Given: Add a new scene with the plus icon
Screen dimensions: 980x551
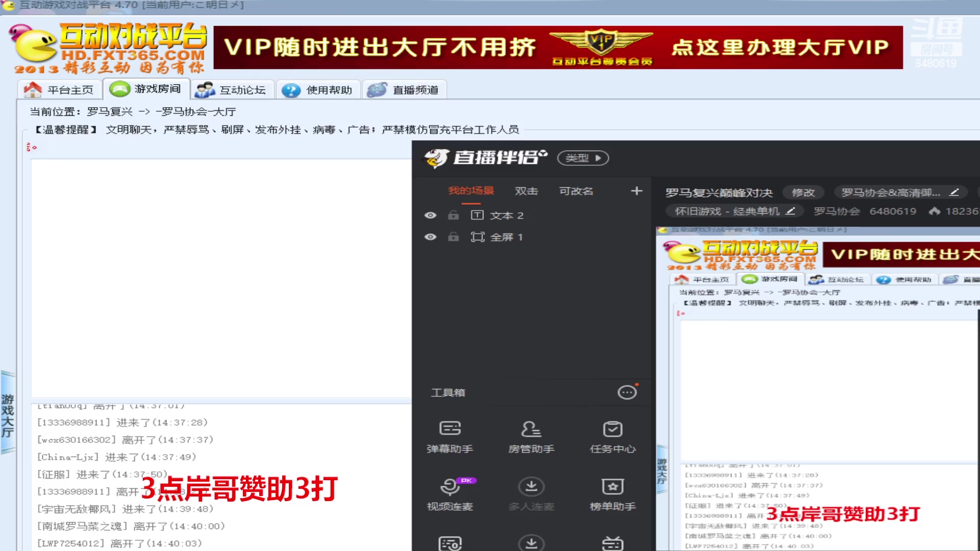Looking at the screenshot, I should pos(636,191).
